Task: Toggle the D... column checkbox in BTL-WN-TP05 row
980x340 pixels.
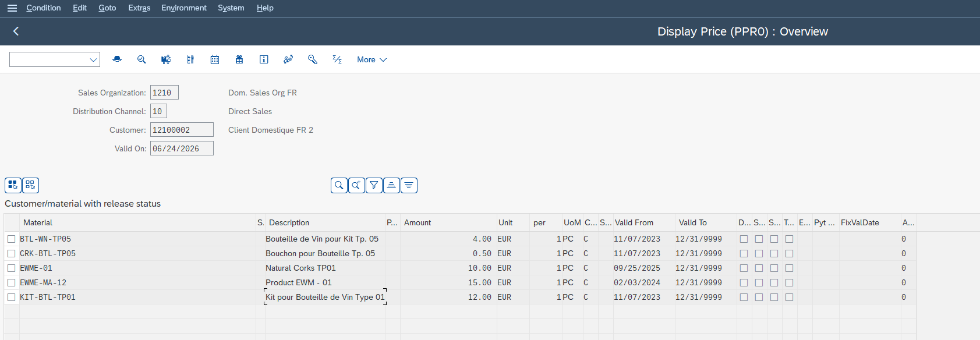Action: click(744, 239)
